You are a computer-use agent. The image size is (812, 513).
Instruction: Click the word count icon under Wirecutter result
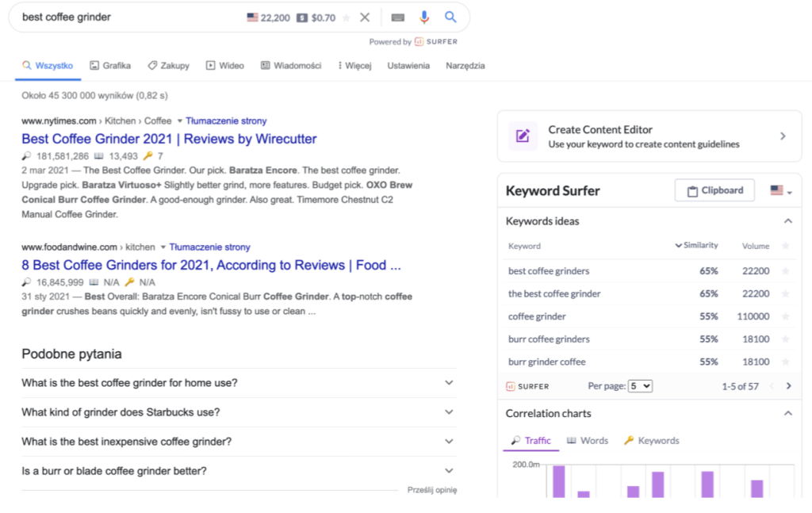click(99, 156)
